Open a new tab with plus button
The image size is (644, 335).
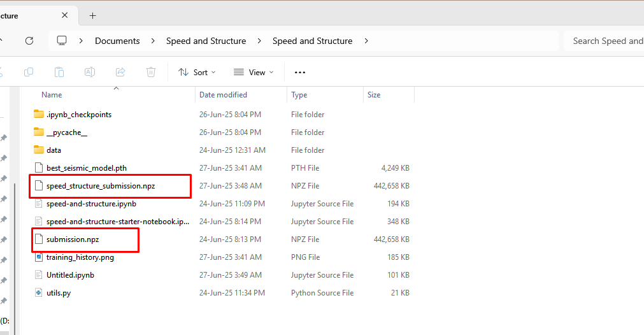tap(93, 15)
